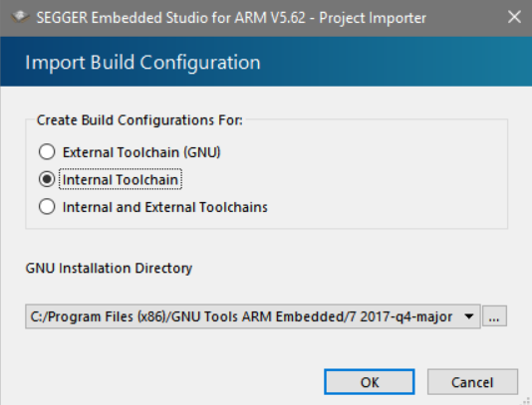Click the SEGGER Embedded Studio title bar icon
Screen dimensions: 532x405
(19, 17)
